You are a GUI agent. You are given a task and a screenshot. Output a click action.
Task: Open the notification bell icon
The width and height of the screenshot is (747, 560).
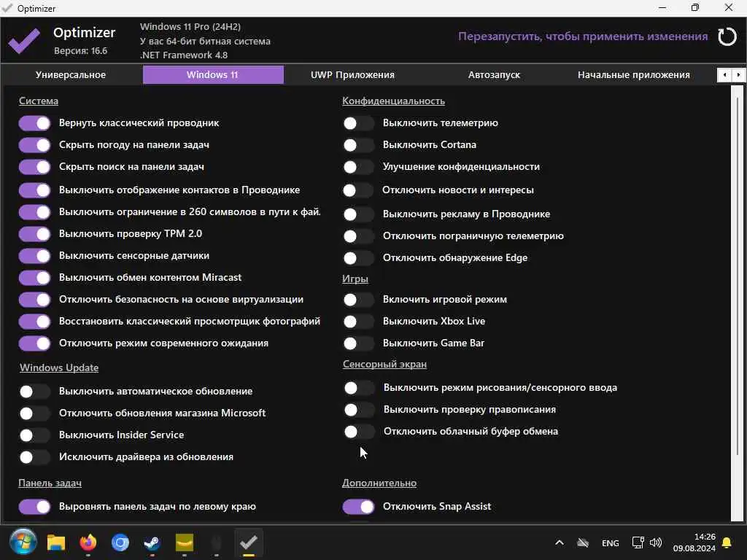tap(727, 542)
